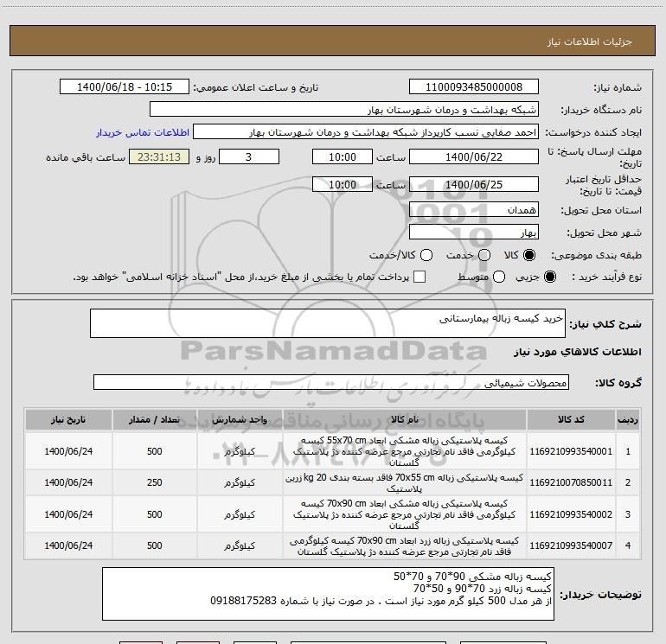Screen dimensions: 666x644
Task: Click the announcement date field 1400/06/18 - 10:15
Action: tap(125, 87)
